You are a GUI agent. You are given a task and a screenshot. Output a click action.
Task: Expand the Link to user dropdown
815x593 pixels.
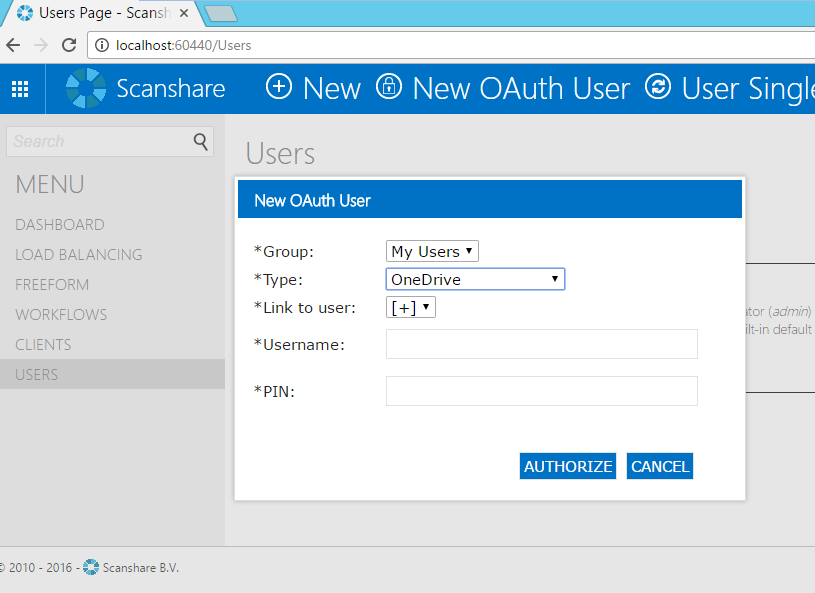[411, 308]
